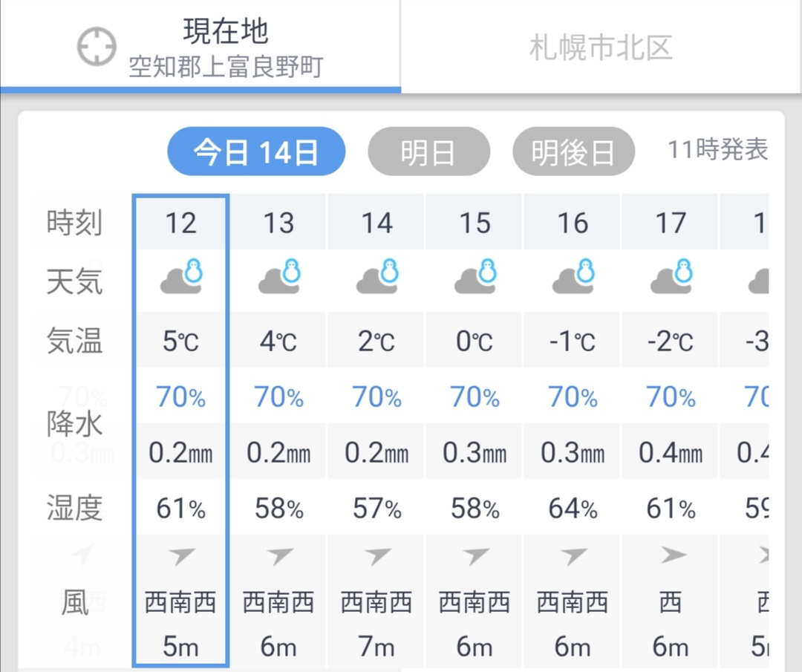Viewport: 802px width, 672px height.
Task: Select the snowman weather icon at 17 o'clock
Action: click(x=671, y=277)
